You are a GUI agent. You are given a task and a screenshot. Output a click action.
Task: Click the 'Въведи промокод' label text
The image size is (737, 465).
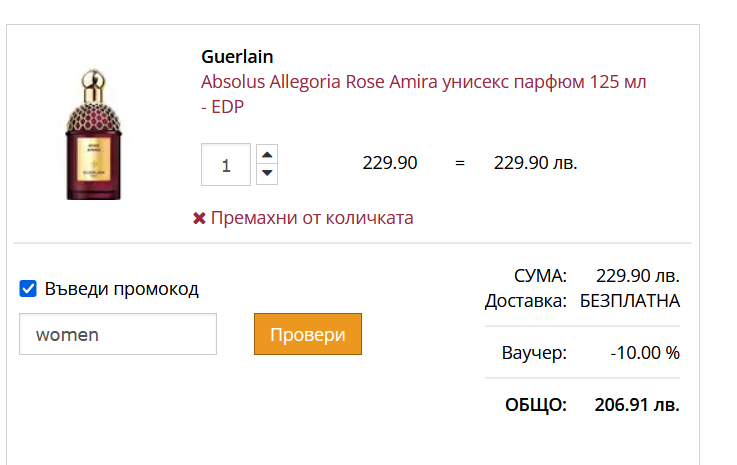point(121,290)
